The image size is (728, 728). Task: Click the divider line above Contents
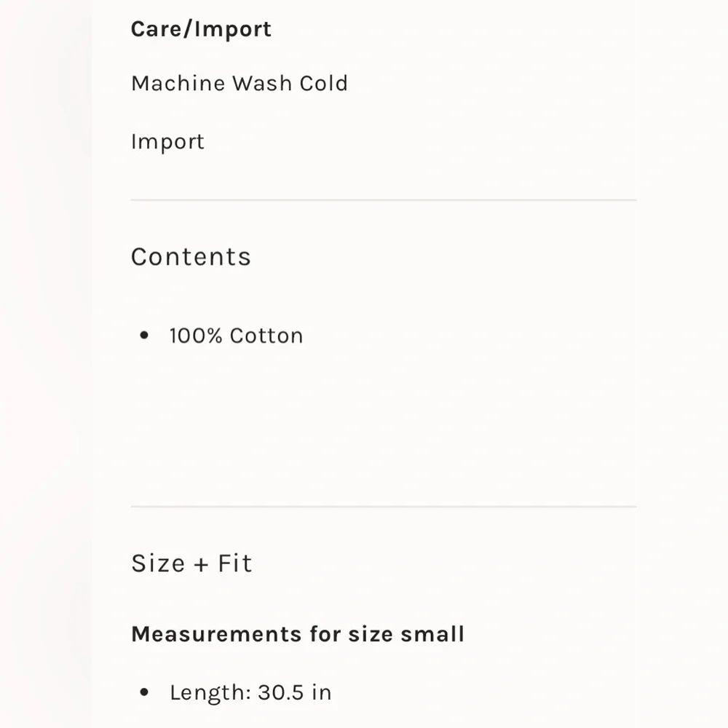tap(384, 199)
